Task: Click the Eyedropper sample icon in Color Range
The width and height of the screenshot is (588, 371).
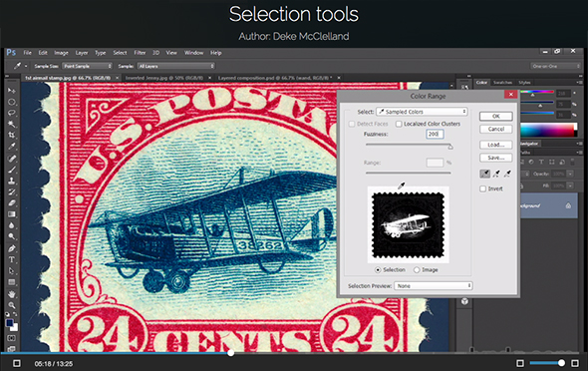Action: pyautogui.click(x=484, y=174)
